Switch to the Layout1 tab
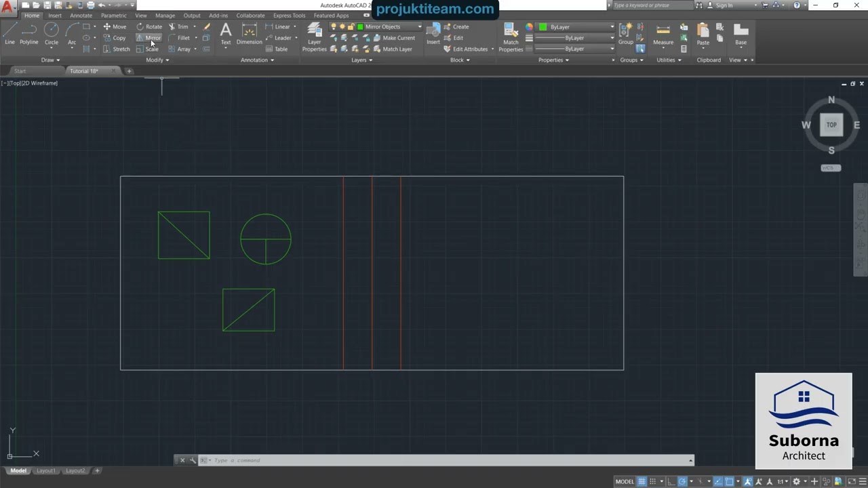 point(46,470)
